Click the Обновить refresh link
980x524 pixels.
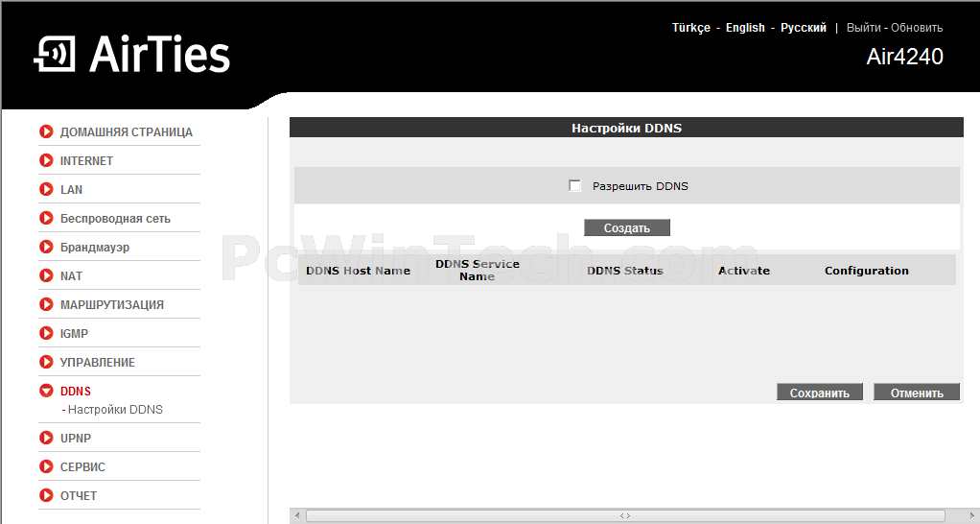tap(917, 28)
